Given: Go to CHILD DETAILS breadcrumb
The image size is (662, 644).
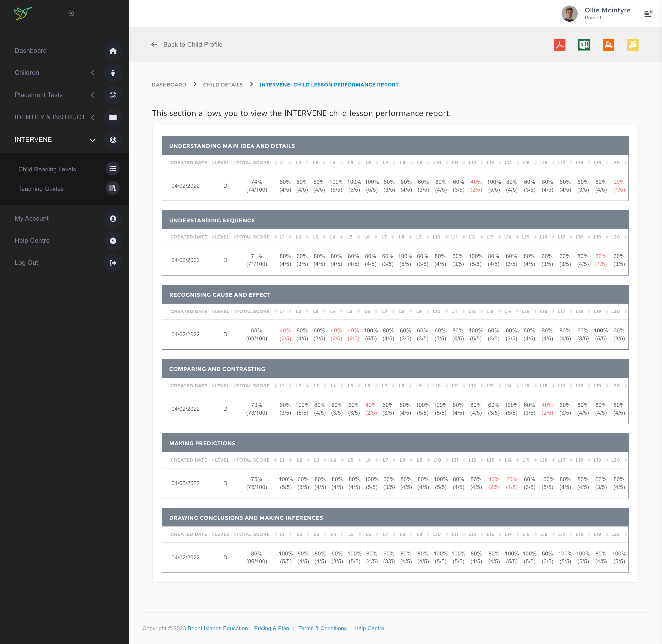Looking at the screenshot, I should [223, 85].
